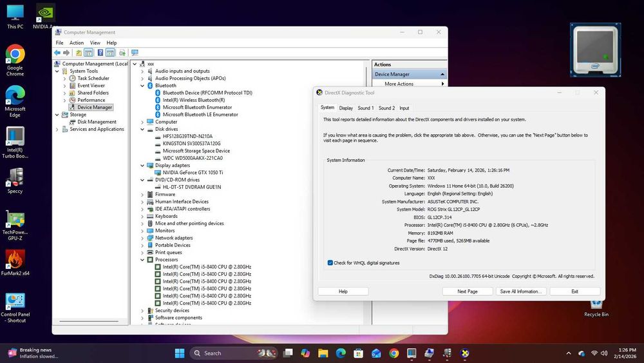644x363 pixels.
Task: Select Device Manager in left tree
Action: (95, 107)
